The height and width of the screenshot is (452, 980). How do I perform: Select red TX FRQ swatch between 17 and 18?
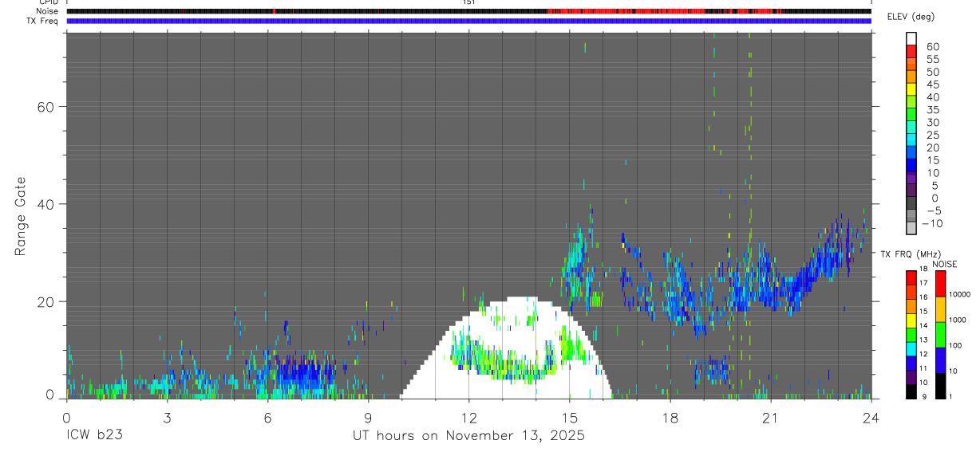coord(911,277)
